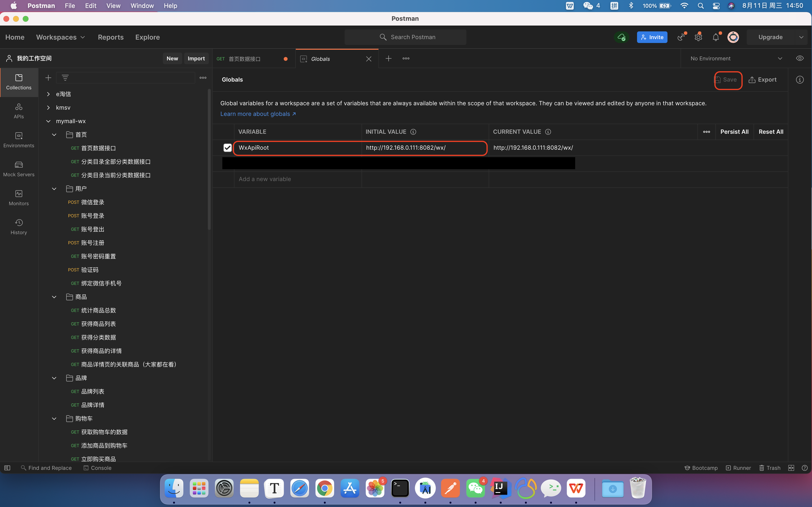Click the environment quick look eye icon
Image resolution: width=812 pixels, height=507 pixels.
(x=800, y=58)
